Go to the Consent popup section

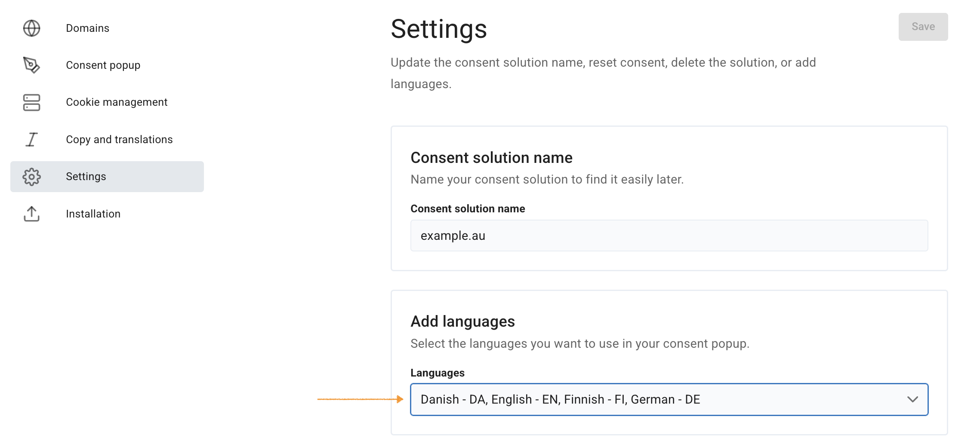pos(103,65)
